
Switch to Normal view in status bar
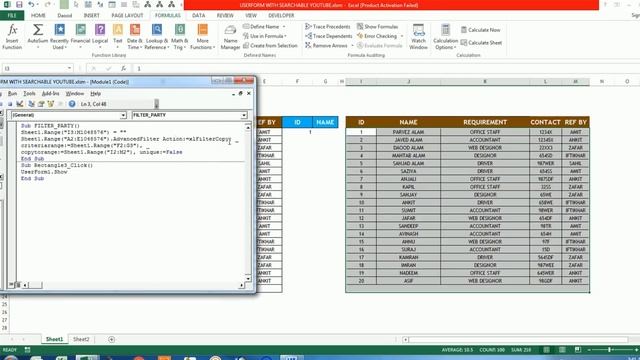click(546, 350)
